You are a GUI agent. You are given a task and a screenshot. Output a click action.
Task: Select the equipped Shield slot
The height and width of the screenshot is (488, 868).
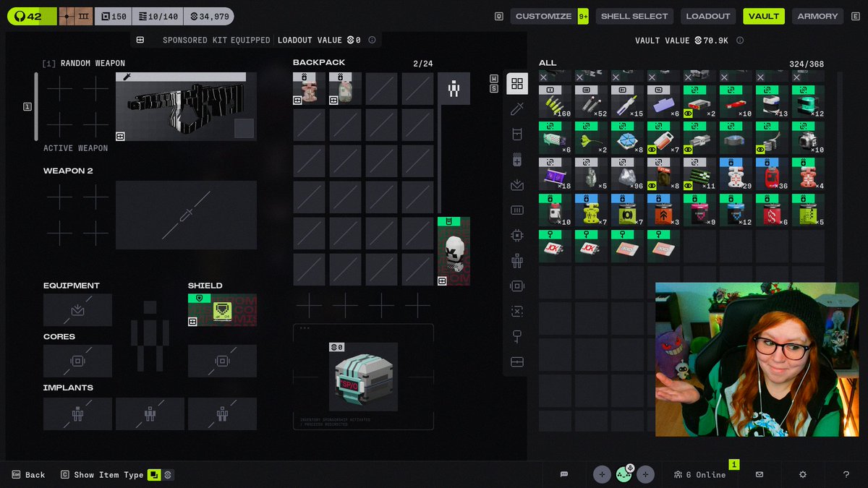pyautogui.click(x=222, y=309)
